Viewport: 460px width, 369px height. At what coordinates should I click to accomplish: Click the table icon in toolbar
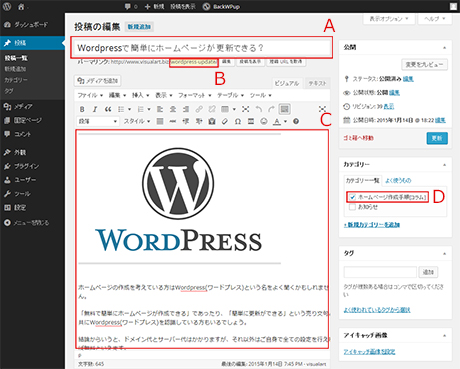click(225, 109)
